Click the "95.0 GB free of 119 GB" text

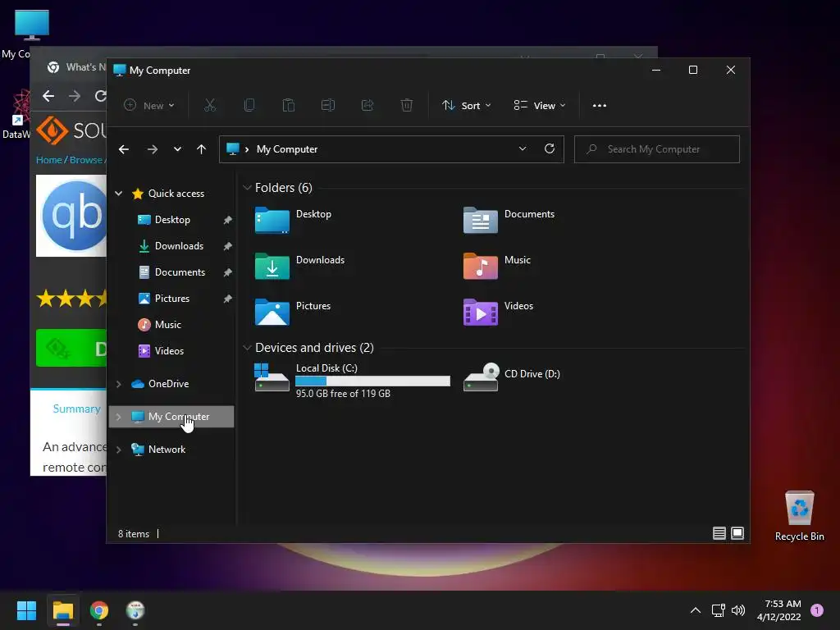point(343,394)
